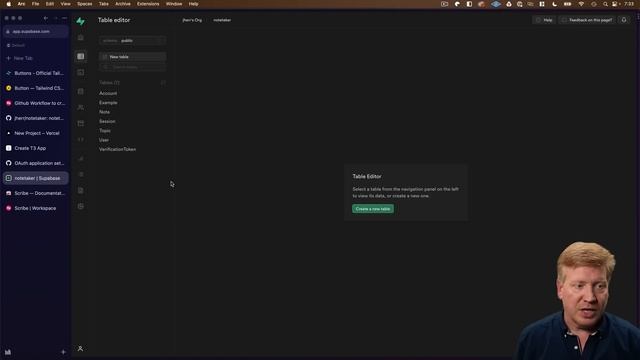The height and width of the screenshot is (360, 640).
Task: Open the Authentication users sidebar icon
Action: pyautogui.click(x=81, y=107)
